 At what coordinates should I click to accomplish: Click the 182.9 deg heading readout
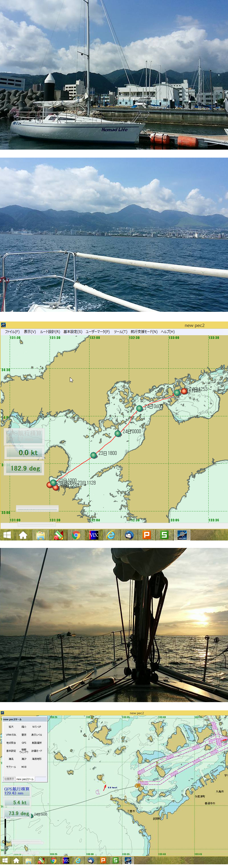[x=24, y=468]
